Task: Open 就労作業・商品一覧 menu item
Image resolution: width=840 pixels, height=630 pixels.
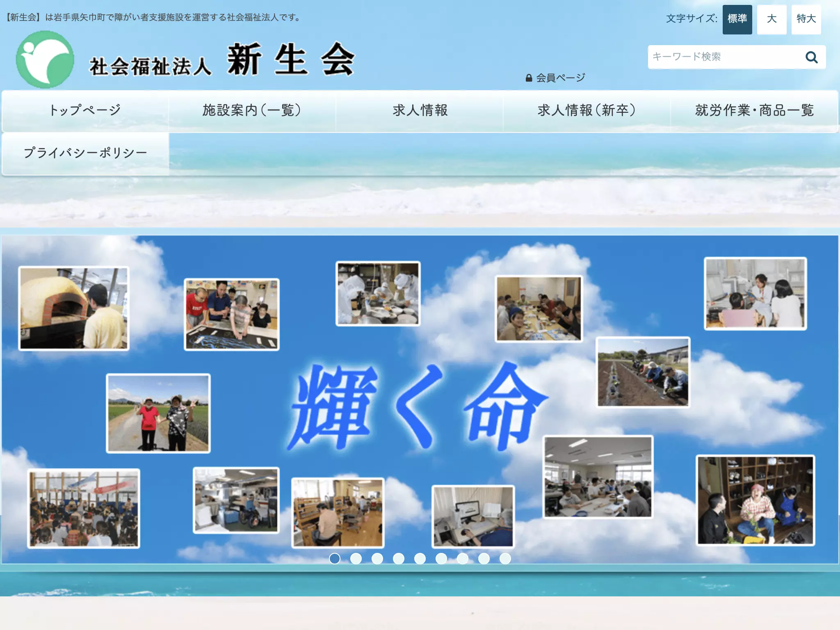Action: [754, 110]
